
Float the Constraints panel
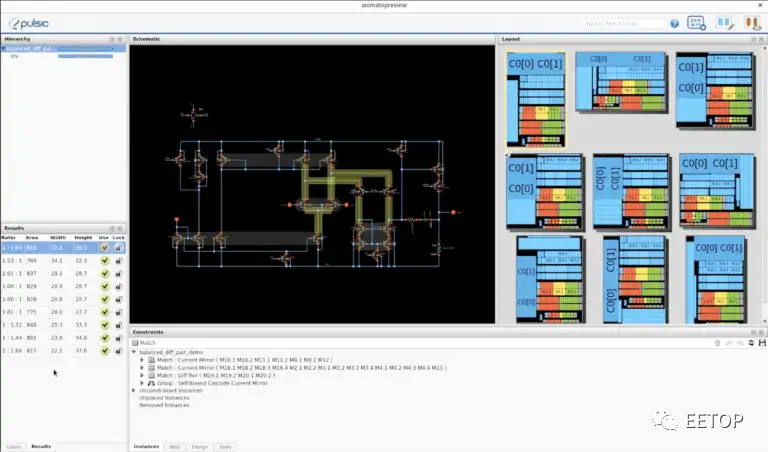[x=754, y=332]
